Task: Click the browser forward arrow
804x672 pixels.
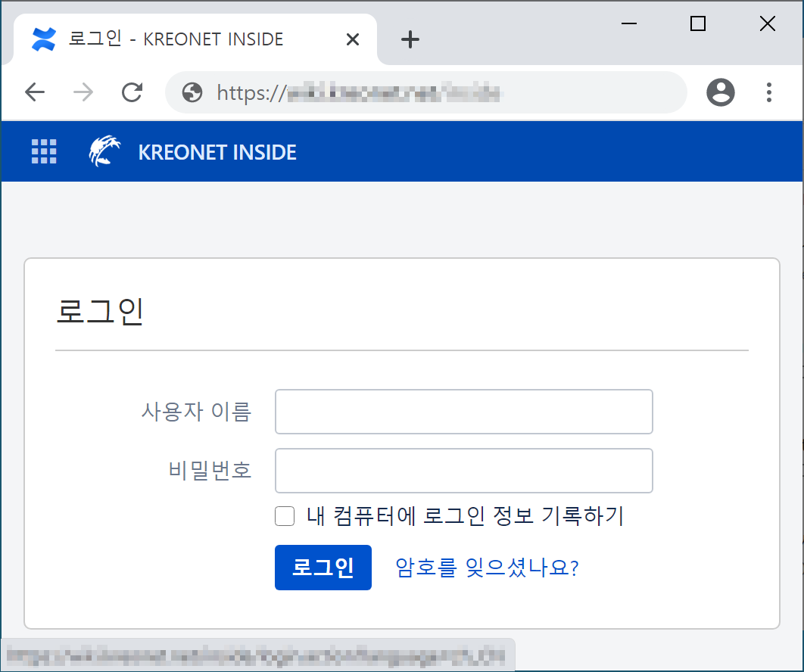Action: pyautogui.click(x=83, y=92)
